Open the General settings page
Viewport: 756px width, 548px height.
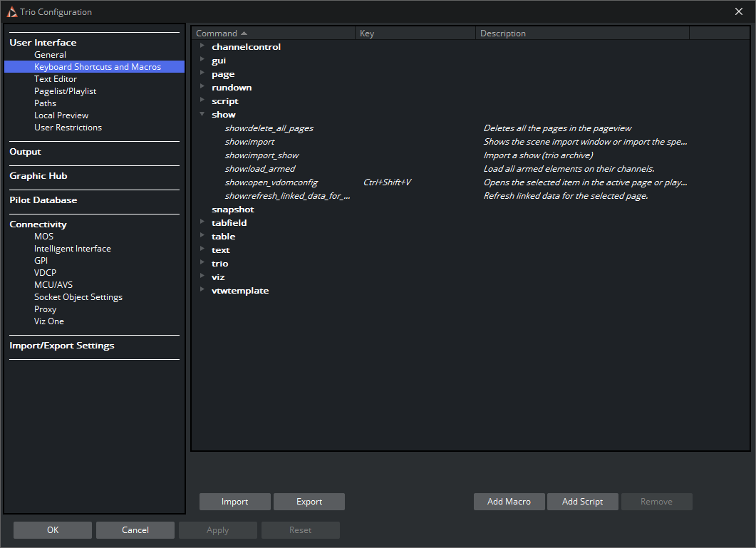(x=50, y=55)
